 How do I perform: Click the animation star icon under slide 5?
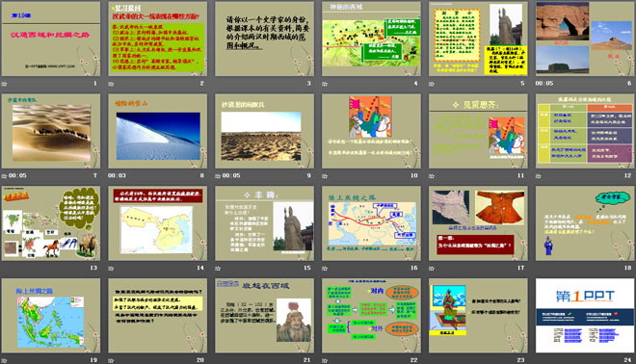click(x=432, y=84)
